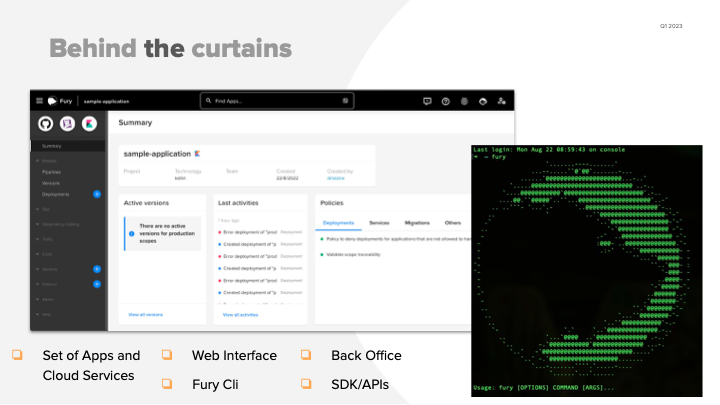Click the no active versions notice text
Viewport: 720px width, 405px height.
[x=167, y=233]
